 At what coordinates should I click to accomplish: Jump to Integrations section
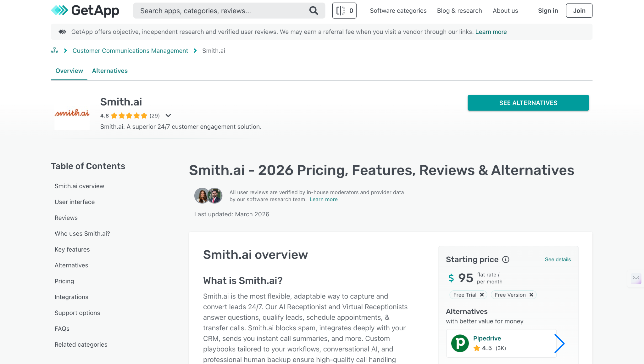[x=71, y=297]
